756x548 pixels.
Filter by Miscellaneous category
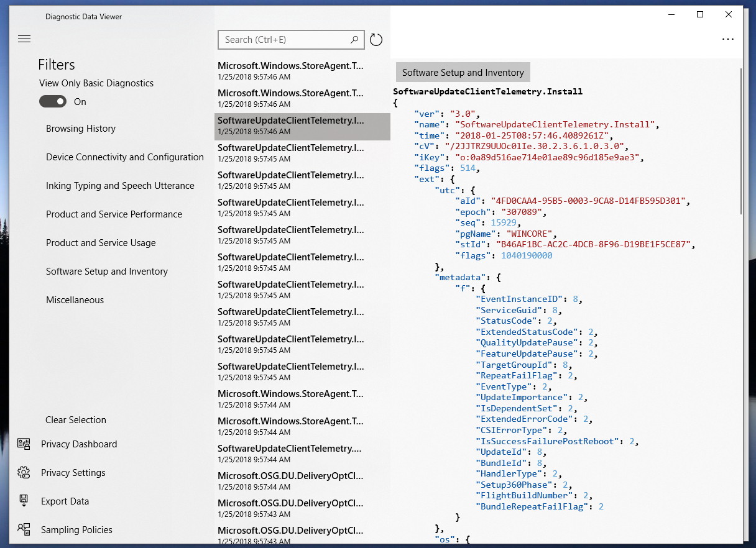click(x=75, y=300)
